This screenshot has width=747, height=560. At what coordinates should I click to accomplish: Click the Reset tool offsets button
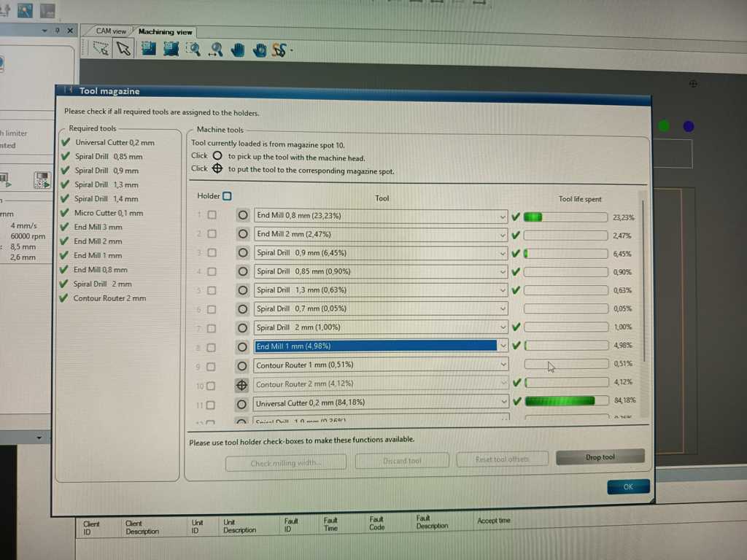pos(502,459)
